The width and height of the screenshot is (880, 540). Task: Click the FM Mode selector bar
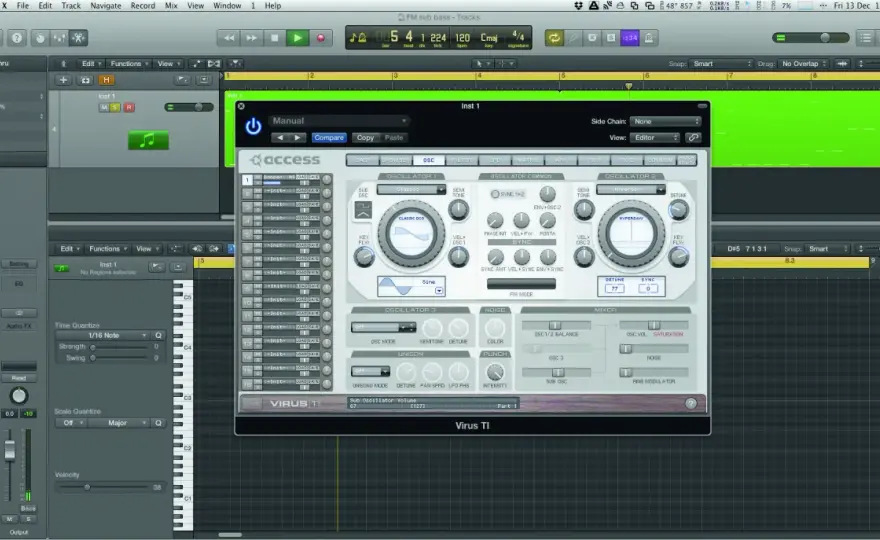point(521,284)
